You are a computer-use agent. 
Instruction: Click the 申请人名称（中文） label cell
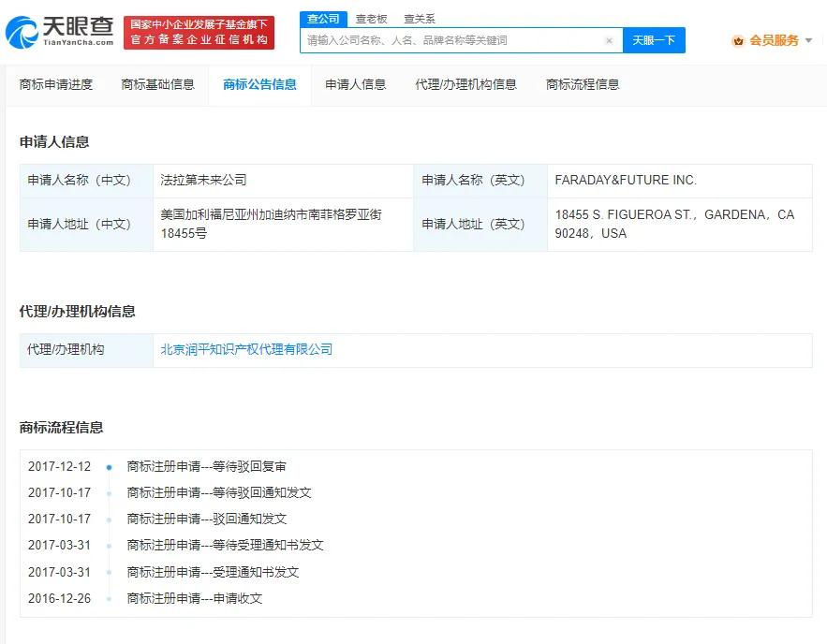tap(86, 181)
